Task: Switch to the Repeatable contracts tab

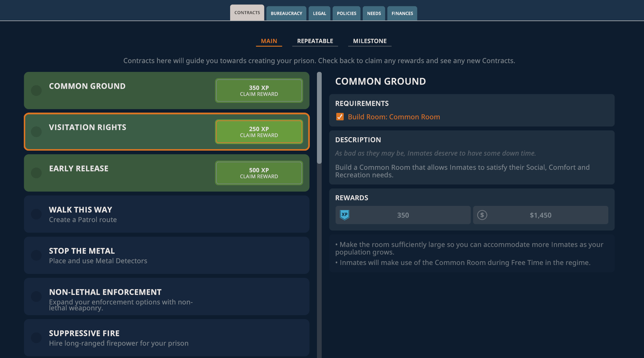Action: (x=315, y=41)
